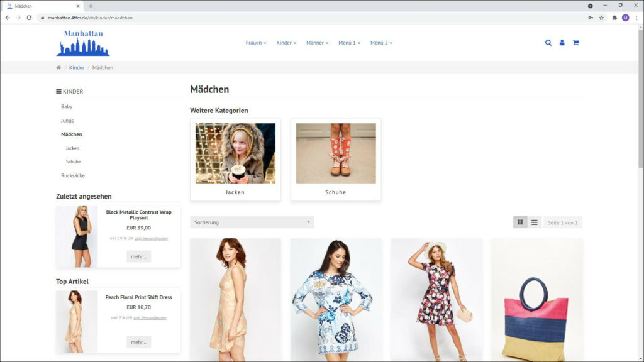Click the home breadcrumb icon

click(58, 67)
